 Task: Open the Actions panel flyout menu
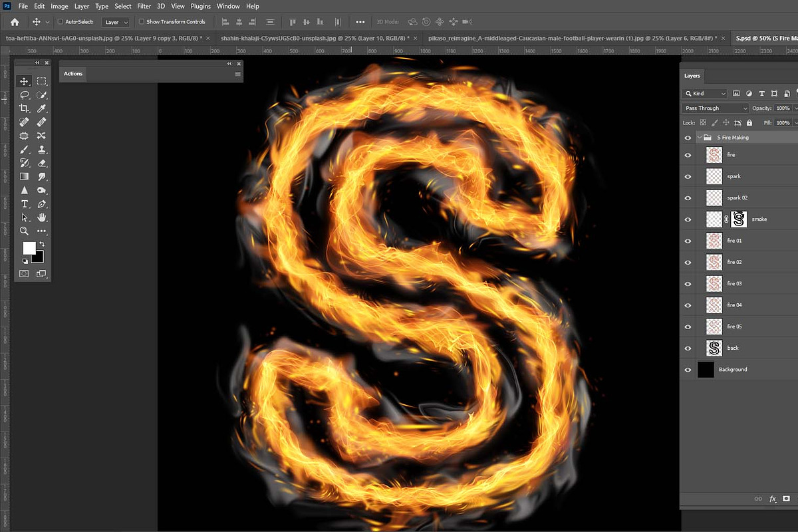click(237, 74)
